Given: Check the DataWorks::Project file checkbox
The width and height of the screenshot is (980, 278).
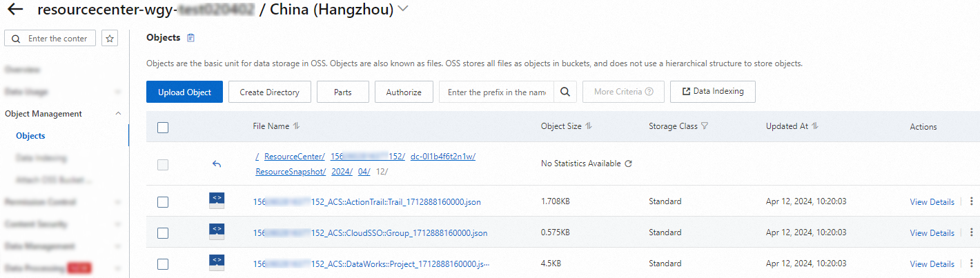Looking at the screenshot, I should tap(163, 264).
